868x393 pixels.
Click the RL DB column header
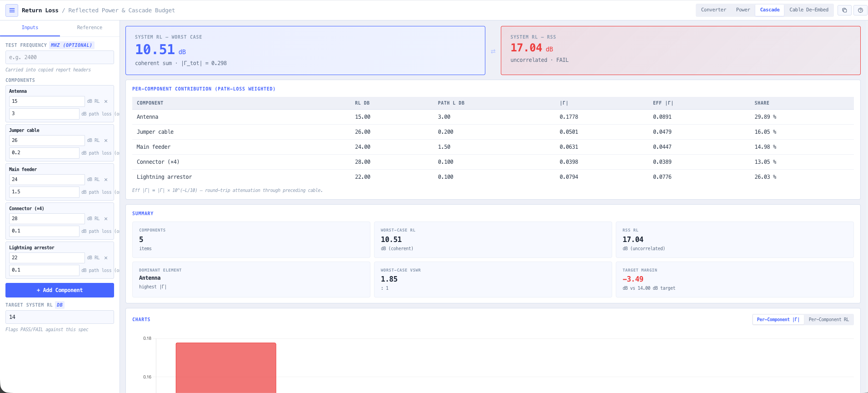(x=362, y=103)
